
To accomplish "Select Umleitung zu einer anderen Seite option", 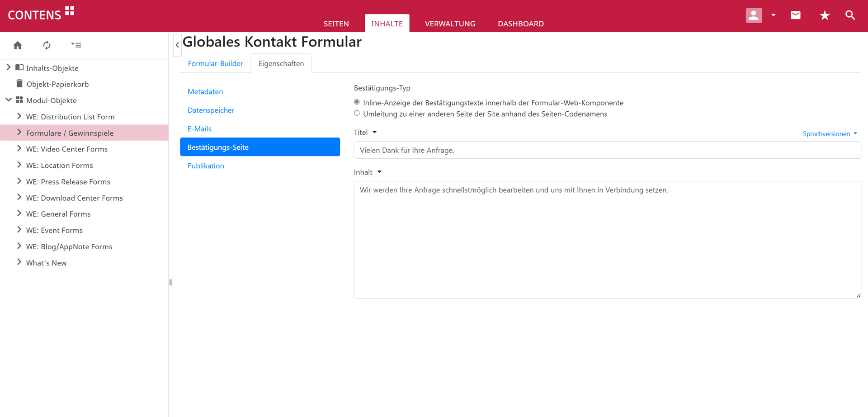I will [x=357, y=114].
